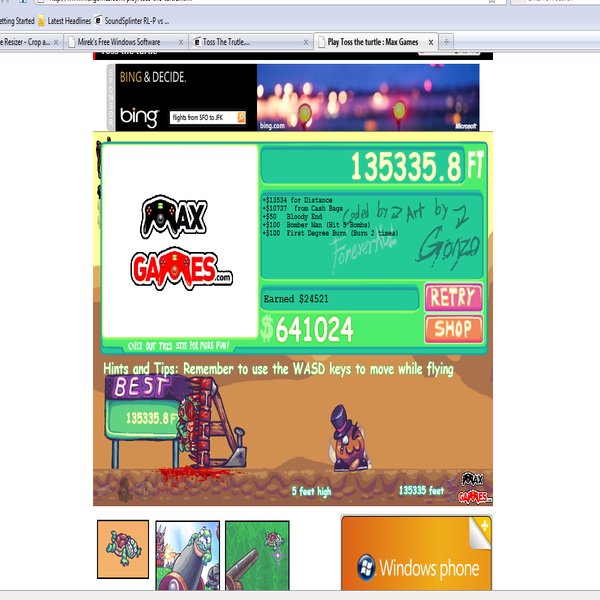Image resolution: width=600 pixels, height=600 pixels.
Task: Click the orange Bing search icon button
Action: point(241,117)
